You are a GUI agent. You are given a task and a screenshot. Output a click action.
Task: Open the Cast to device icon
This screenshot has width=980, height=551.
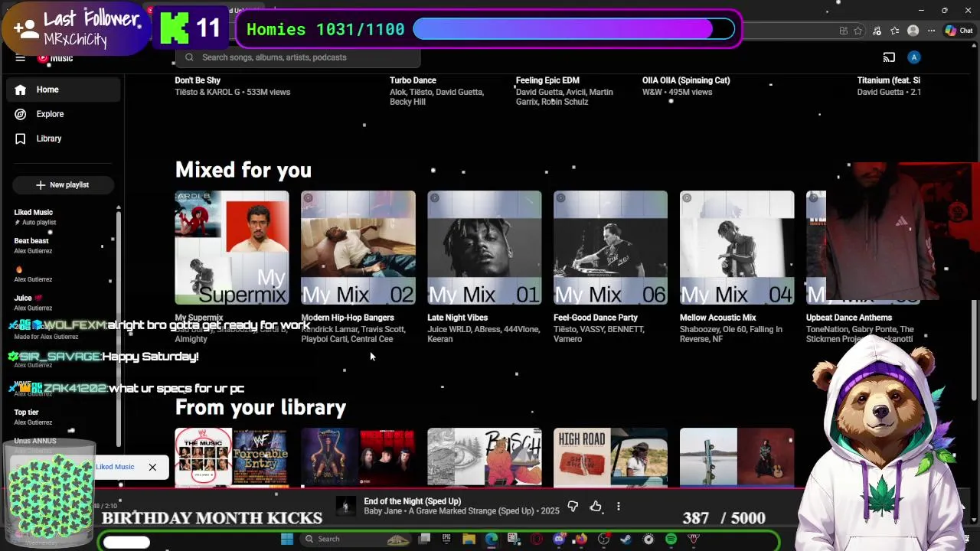889,57
